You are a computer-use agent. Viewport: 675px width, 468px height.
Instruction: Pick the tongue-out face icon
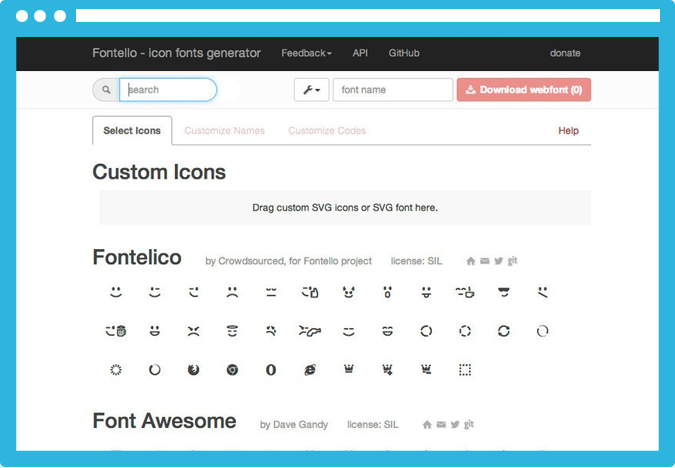point(426,292)
